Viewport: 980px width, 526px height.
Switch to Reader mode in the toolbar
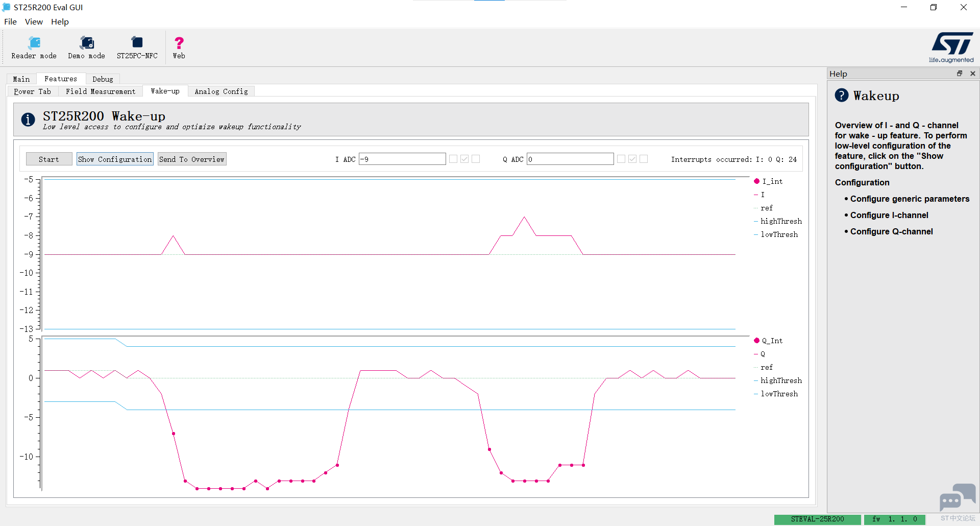tap(34, 47)
